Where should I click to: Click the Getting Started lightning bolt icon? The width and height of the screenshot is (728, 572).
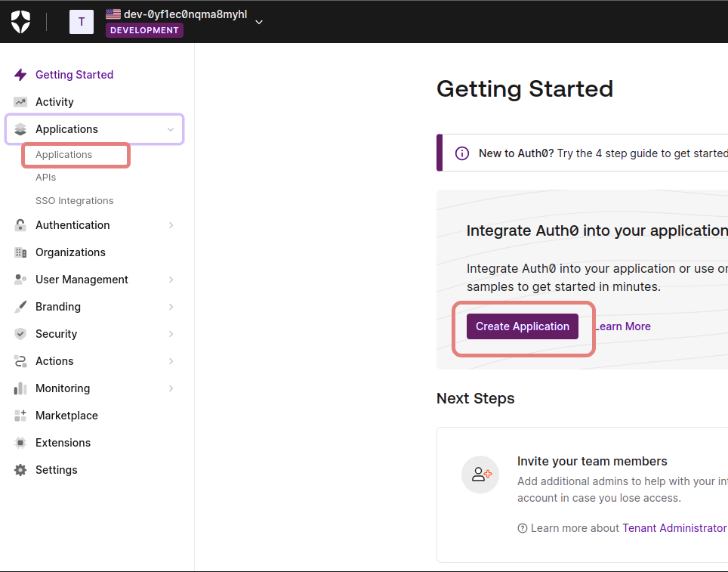pos(20,75)
